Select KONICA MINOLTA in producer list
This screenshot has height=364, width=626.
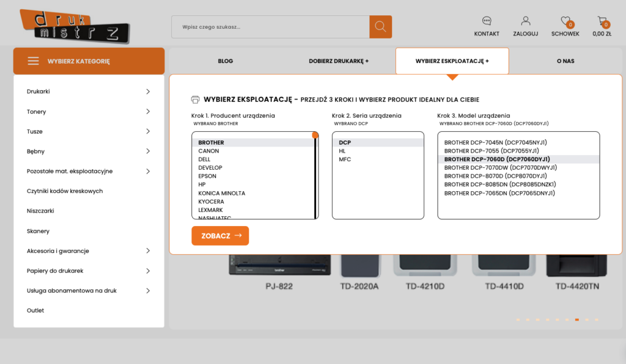[221, 193]
